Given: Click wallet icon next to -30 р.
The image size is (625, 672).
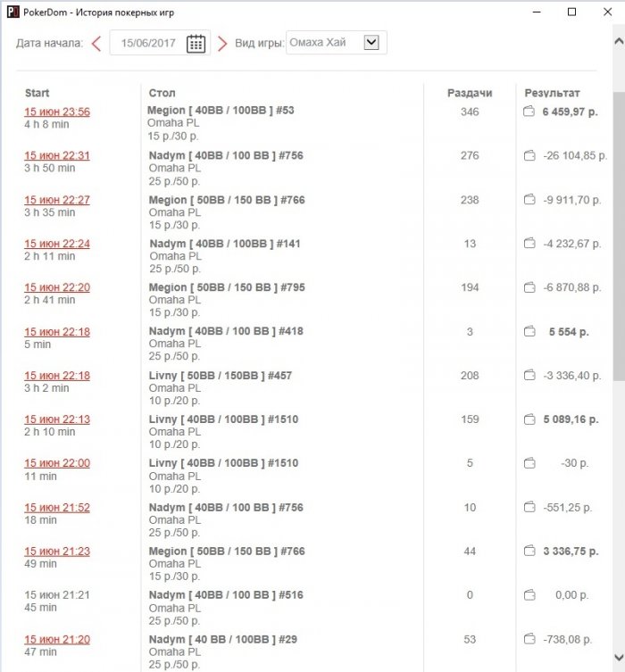Looking at the screenshot, I should [x=529, y=463].
